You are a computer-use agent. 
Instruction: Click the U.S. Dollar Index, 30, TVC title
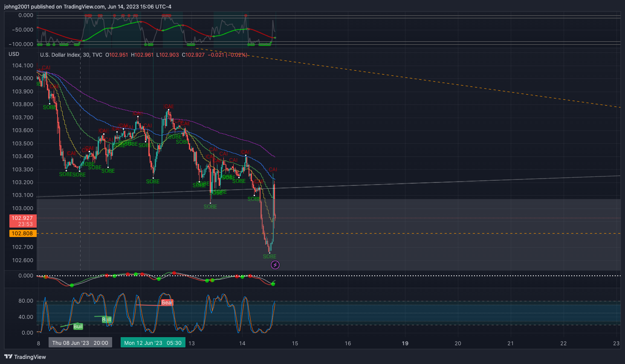pyautogui.click(x=71, y=55)
